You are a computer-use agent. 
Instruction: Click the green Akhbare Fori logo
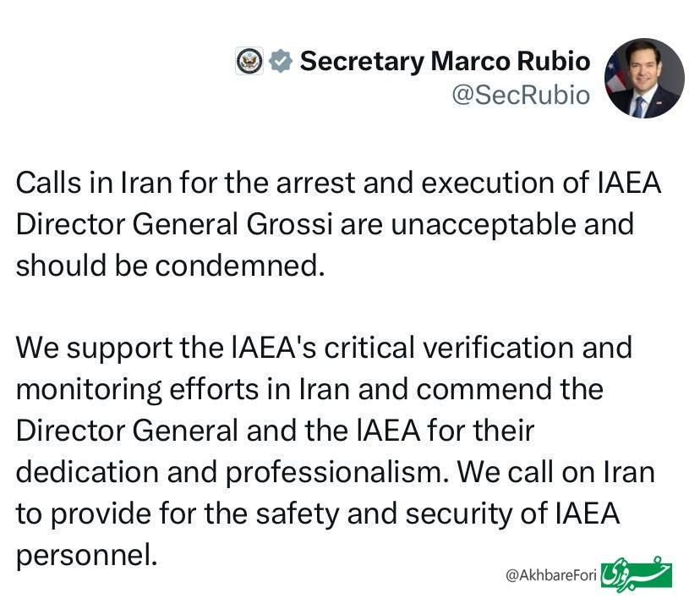tap(636, 574)
